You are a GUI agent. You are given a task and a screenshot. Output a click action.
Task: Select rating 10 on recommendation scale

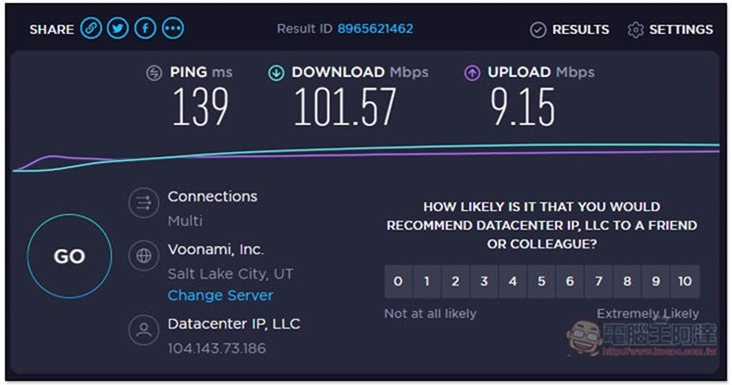pyautogui.click(x=685, y=281)
